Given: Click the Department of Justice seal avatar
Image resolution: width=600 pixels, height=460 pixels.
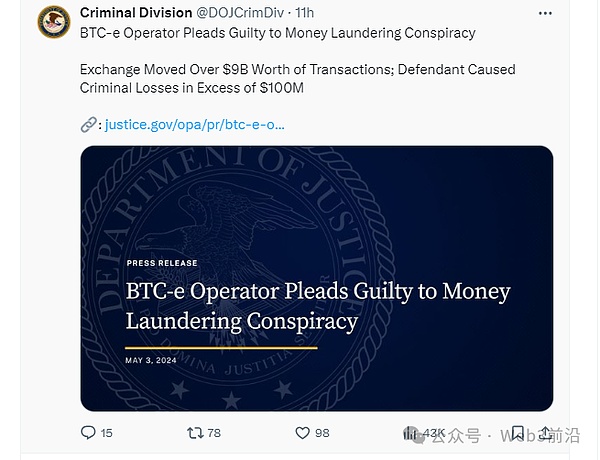Looking at the screenshot, I should 54,21.
